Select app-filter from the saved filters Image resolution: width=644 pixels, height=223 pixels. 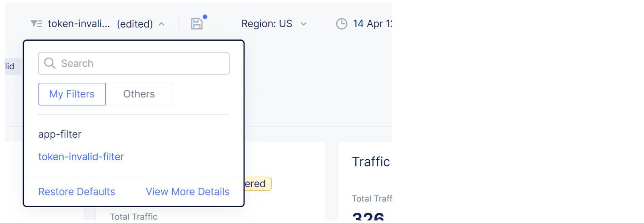[60, 134]
